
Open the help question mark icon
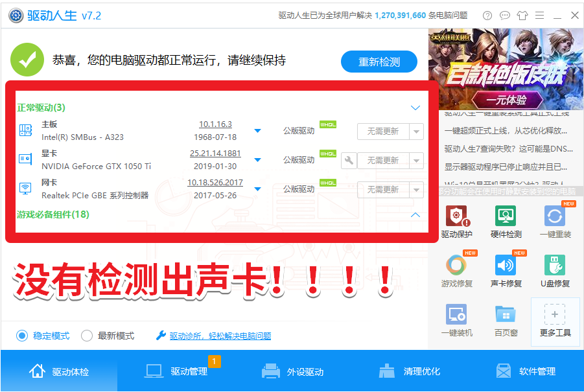click(487, 16)
